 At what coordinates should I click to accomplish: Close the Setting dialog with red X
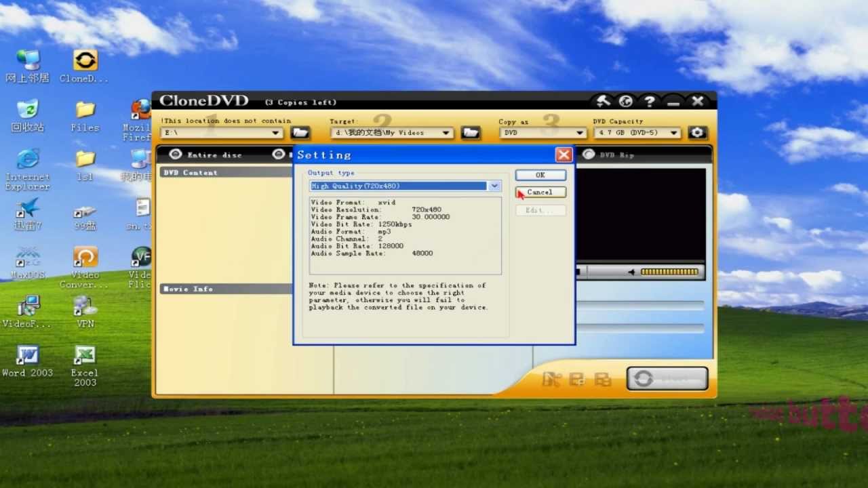[564, 155]
